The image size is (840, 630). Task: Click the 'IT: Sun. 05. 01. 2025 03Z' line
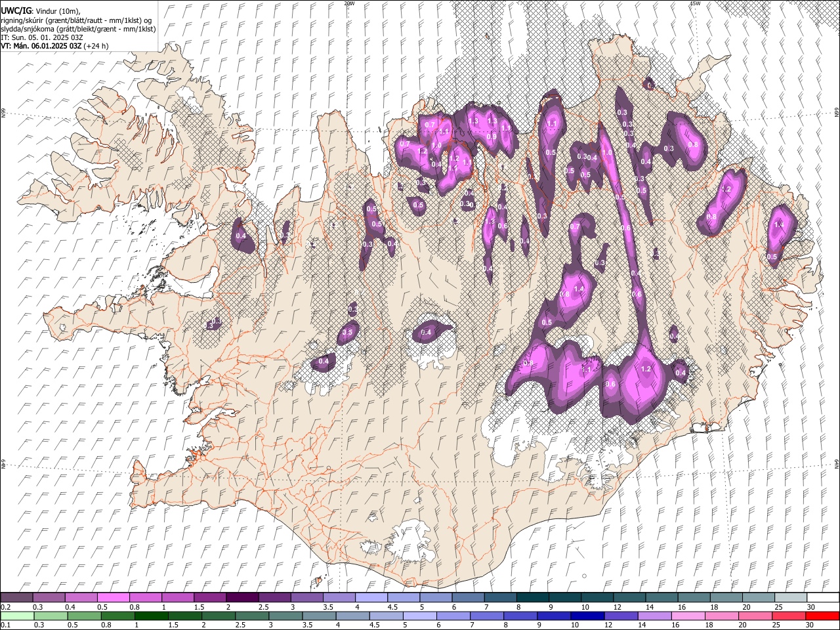(41, 38)
